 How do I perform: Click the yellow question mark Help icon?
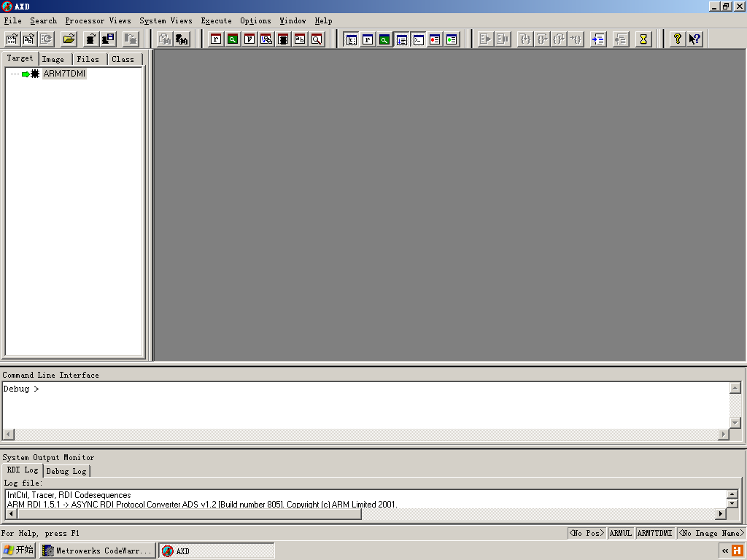(677, 39)
